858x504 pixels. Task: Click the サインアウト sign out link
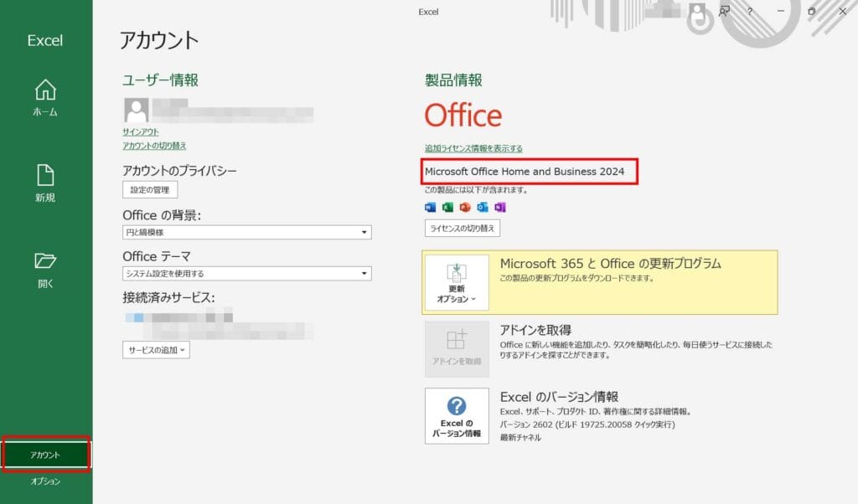pos(141,132)
